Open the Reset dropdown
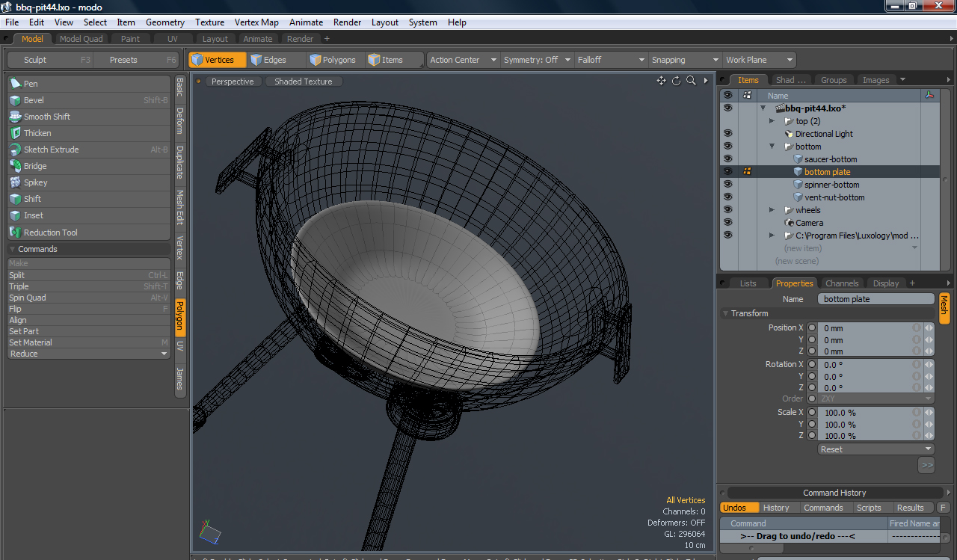The image size is (957, 560). (876, 449)
